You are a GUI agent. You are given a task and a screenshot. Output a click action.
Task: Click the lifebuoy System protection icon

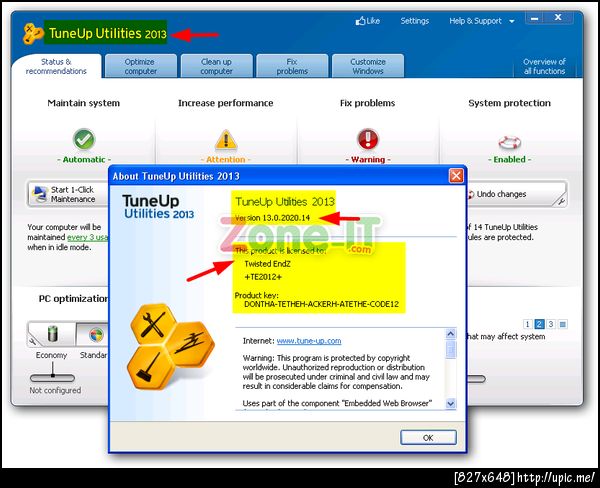click(509, 143)
